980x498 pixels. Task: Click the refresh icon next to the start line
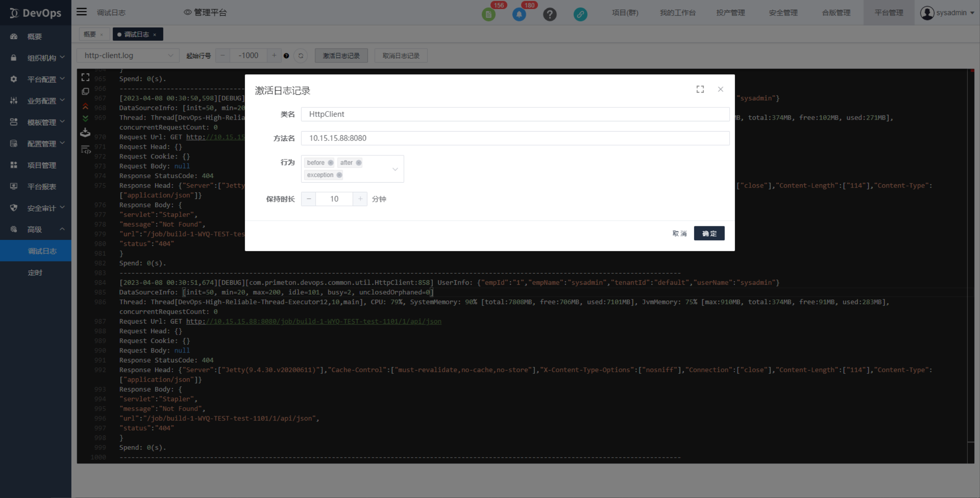[x=301, y=56]
